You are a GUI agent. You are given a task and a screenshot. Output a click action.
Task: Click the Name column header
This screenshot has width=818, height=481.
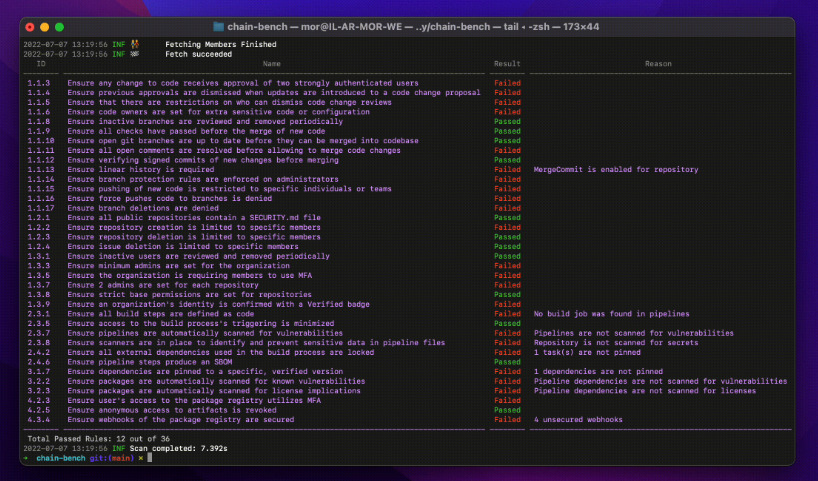[x=272, y=64]
